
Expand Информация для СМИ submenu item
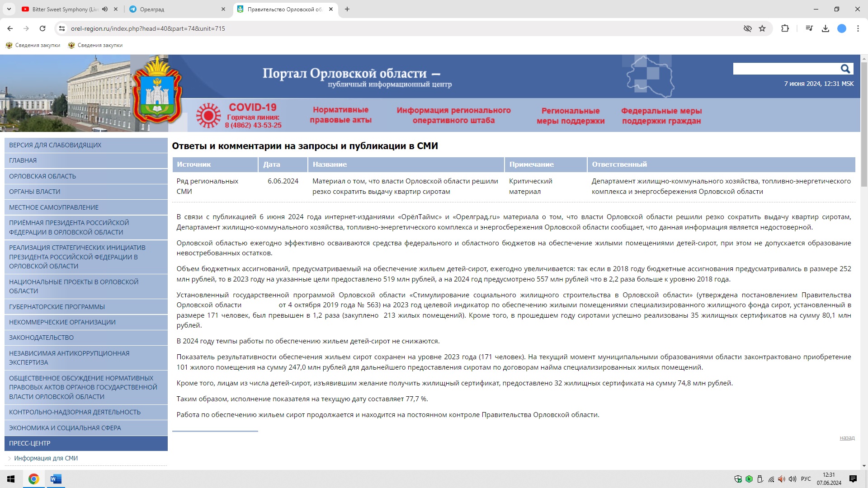(46, 458)
